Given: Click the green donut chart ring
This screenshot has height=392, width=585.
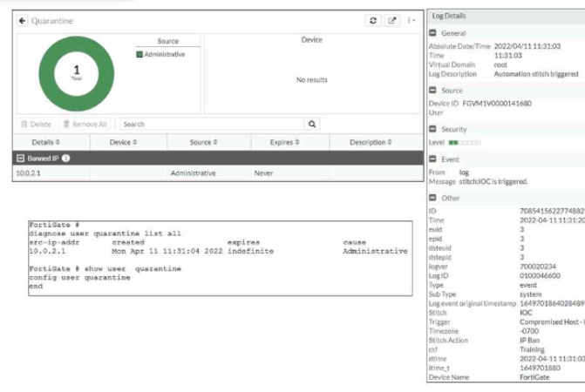Looking at the screenshot, I should point(77,44).
